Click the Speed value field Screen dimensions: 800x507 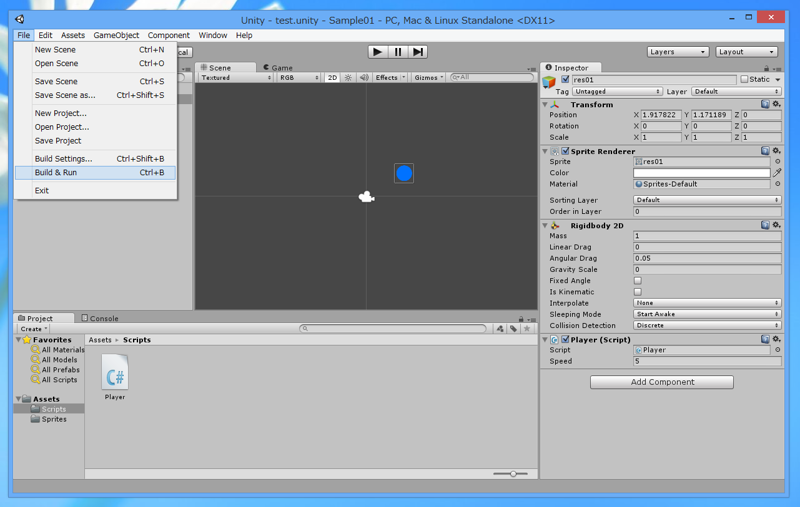tap(707, 361)
